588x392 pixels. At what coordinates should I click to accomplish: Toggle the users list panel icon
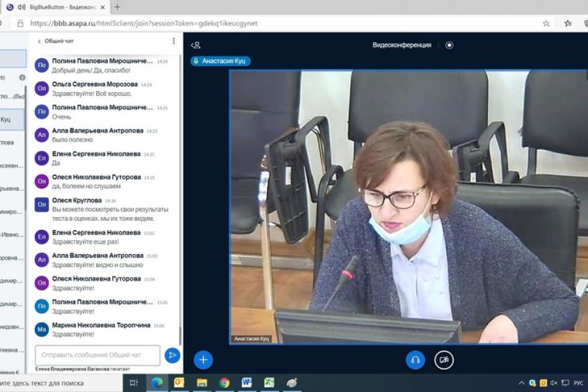(x=195, y=45)
